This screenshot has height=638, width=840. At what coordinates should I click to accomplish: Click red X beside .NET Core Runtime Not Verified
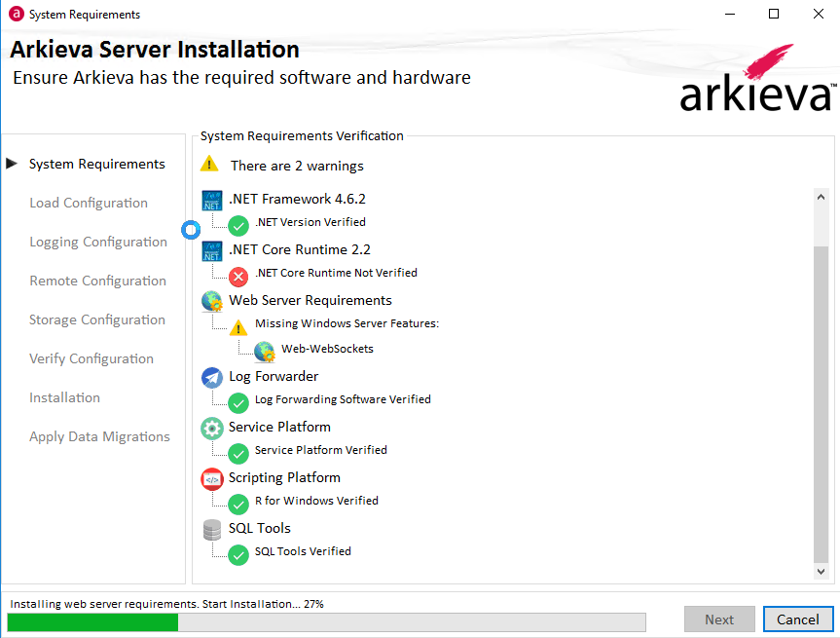238,277
